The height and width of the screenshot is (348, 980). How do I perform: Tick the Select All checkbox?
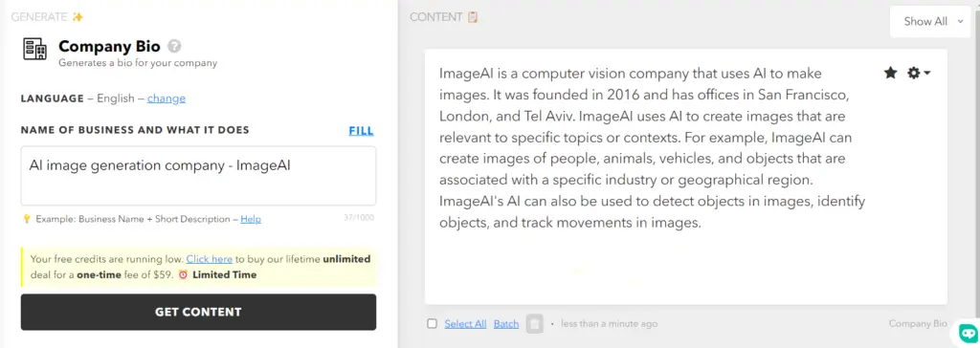click(x=432, y=324)
